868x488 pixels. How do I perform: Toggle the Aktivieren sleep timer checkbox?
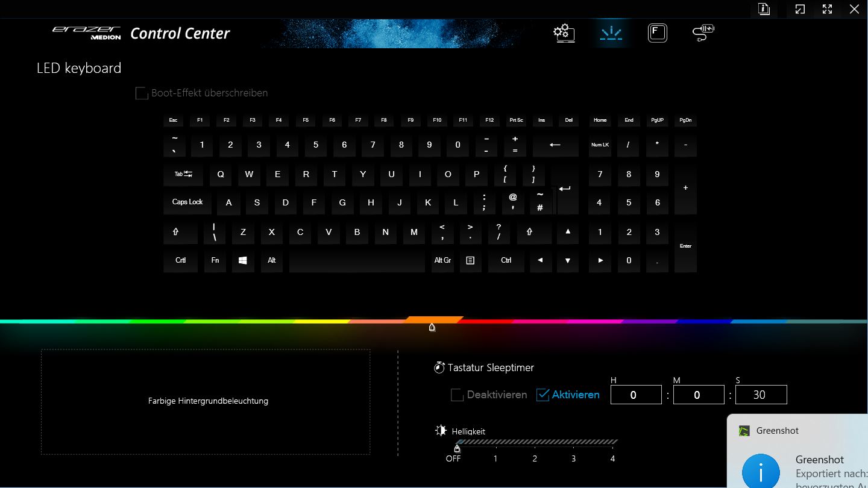[542, 395]
